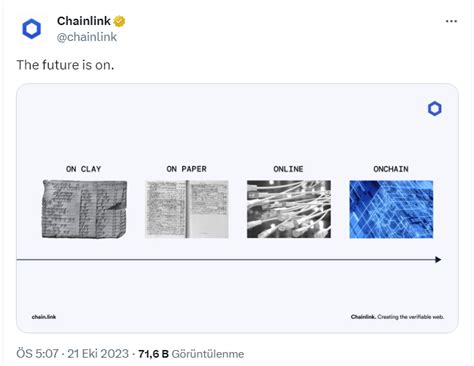Open the Chainlink display name
The height and width of the screenshot is (366, 474).
(84, 21)
